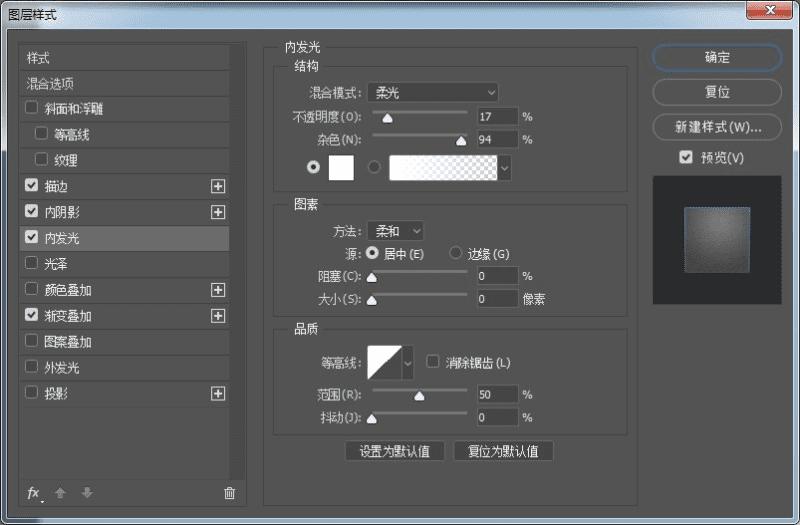The image size is (800, 525).
Task: Enable the 斜面和浮雕 checkbox
Action: point(31,108)
